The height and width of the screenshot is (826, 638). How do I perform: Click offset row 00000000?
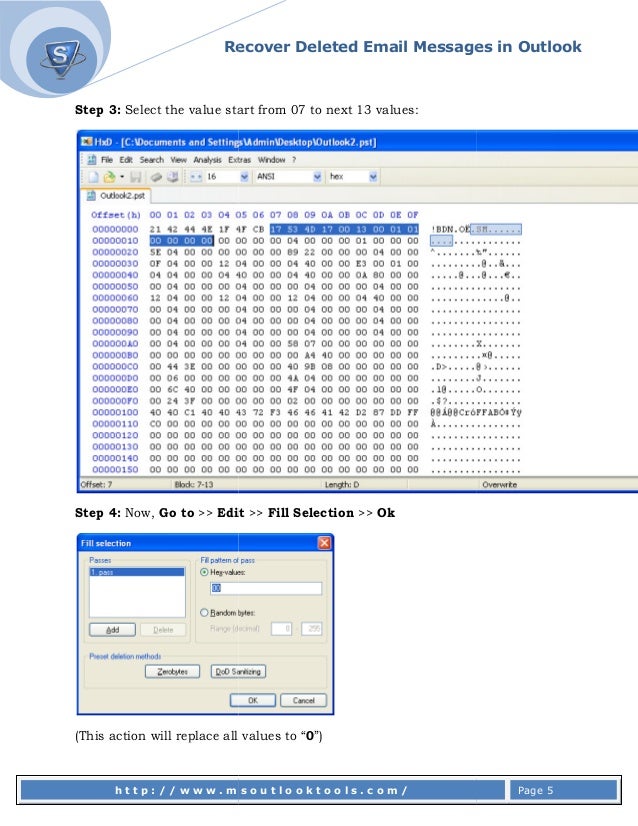(x=115, y=229)
